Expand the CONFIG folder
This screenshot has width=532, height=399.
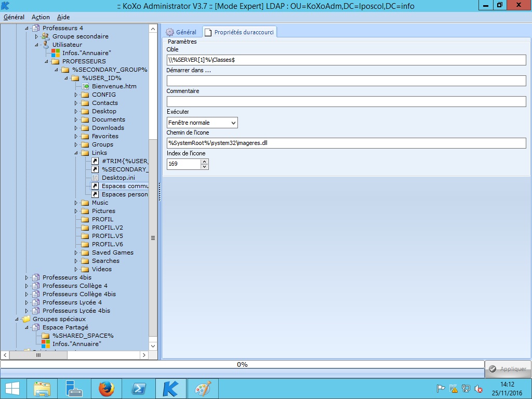pos(76,95)
